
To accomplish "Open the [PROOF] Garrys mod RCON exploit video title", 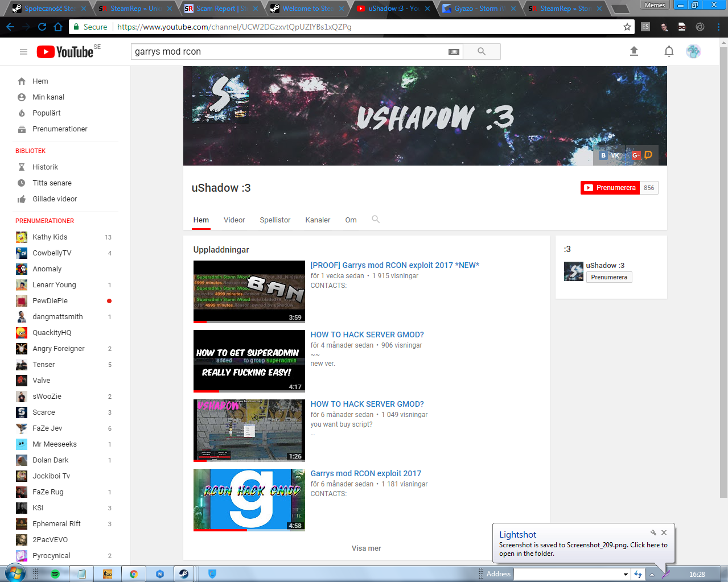I will coord(394,265).
